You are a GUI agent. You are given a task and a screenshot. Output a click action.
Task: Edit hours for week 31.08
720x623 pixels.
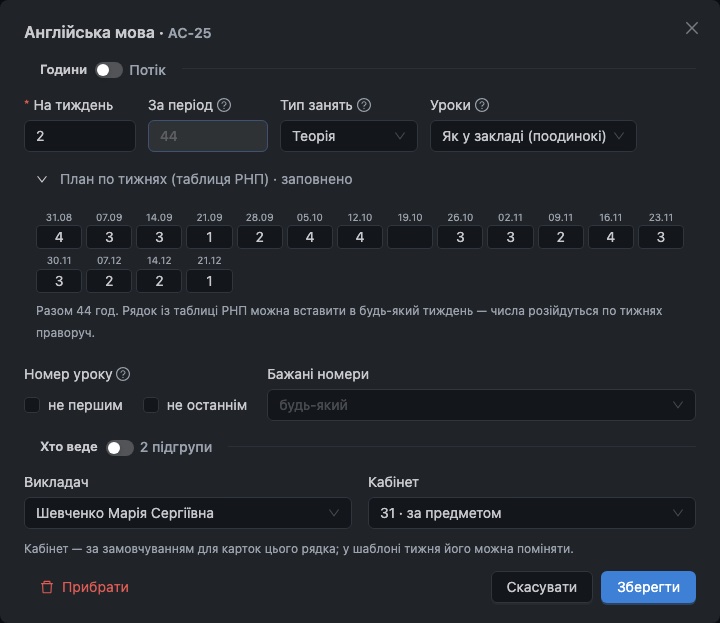coord(59,237)
